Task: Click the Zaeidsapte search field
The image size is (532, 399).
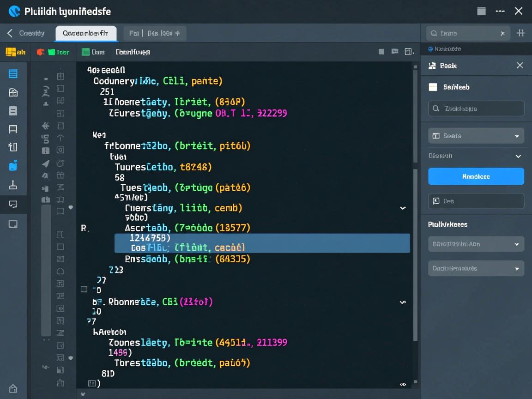Action: click(476, 109)
